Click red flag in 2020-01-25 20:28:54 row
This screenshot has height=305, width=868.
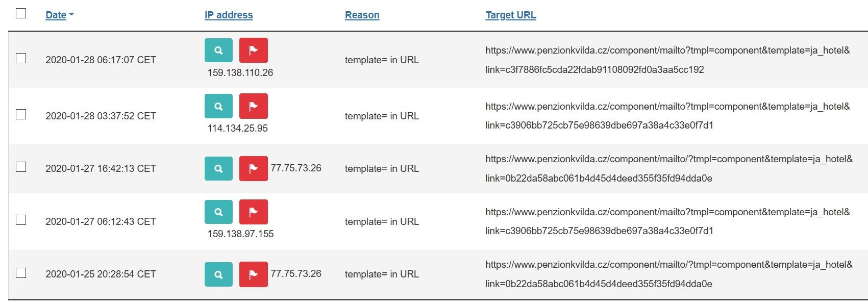pyautogui.click(x=253, y=274)
